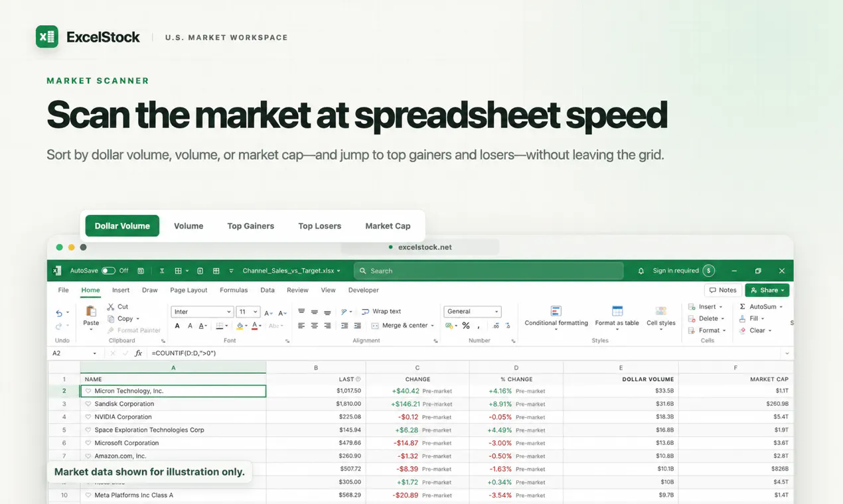Select the Market Cap tab
Image resolution: width=843 pixels, height=504 pixels.
(388, 226)
